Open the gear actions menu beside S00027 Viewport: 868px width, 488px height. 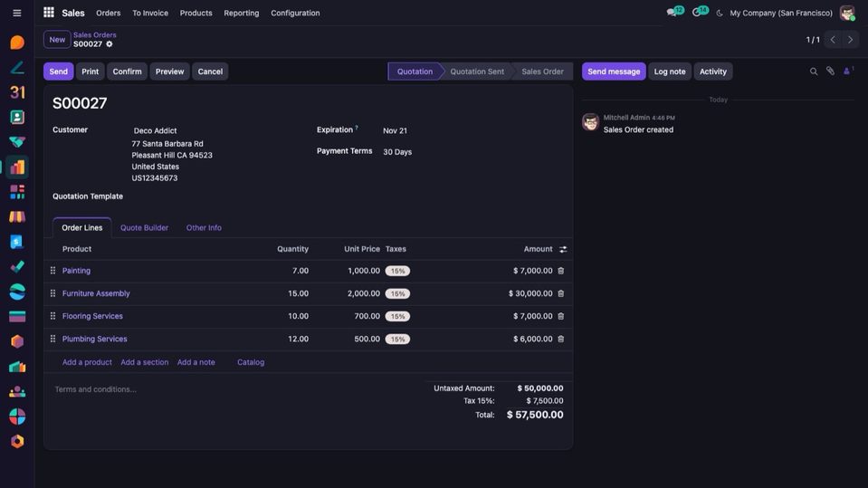pyautogui.click(x=109, y=44)
